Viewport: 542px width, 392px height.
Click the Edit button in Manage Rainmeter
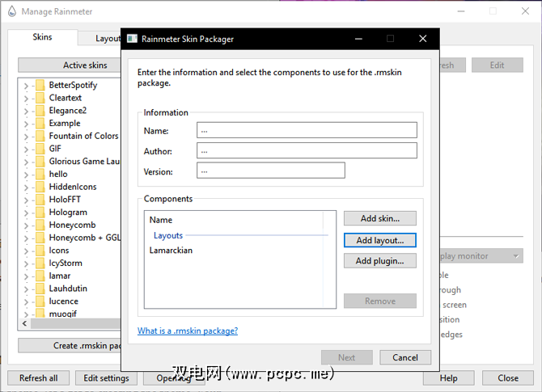pos(497,65)
